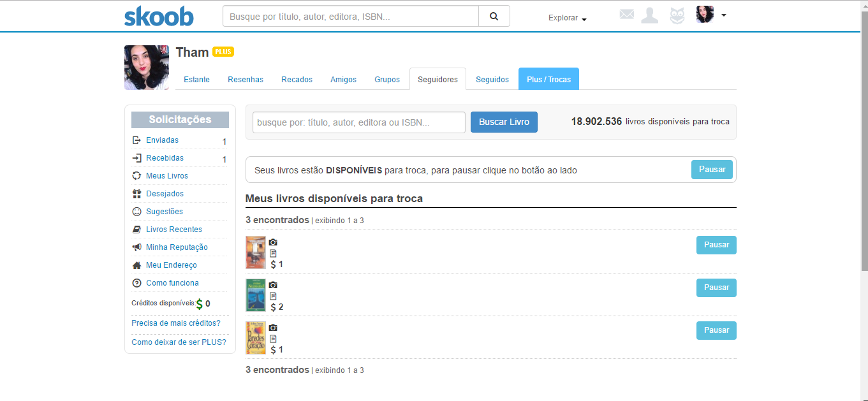
Task: Click the search magnifier in top bar
Action: point(494,16)
